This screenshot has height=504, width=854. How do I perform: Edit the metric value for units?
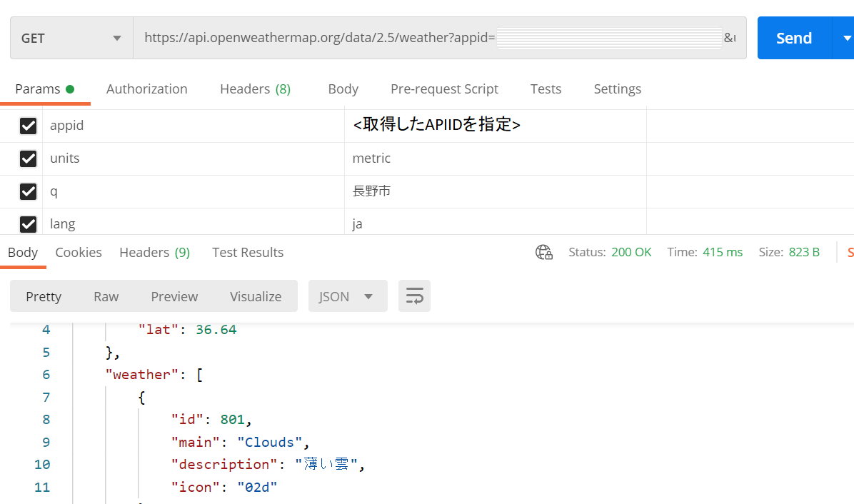(493, 158)
